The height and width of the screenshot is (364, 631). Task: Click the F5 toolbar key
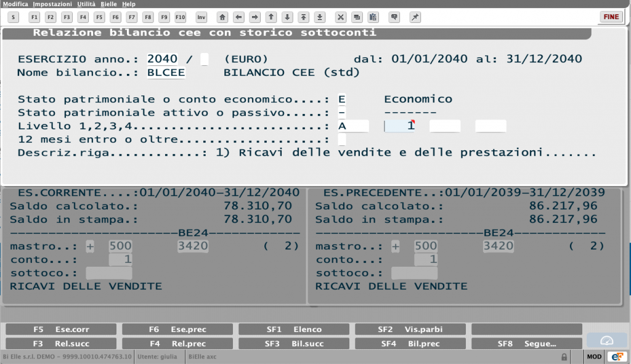tap(99, 17)
